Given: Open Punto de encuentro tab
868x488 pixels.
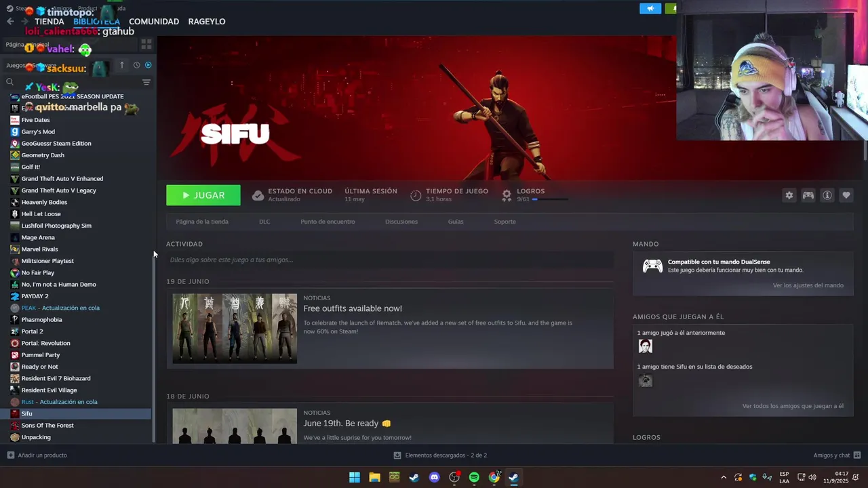Looking at the screenshot, I should [328, 222].
